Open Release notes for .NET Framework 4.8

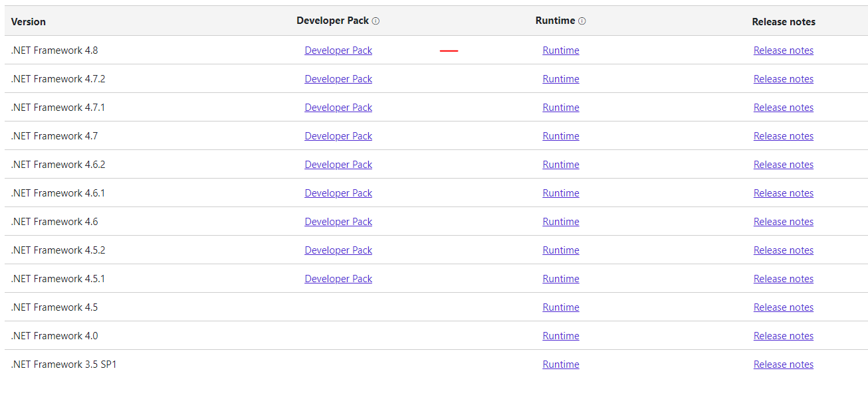(x=783, y=50)
